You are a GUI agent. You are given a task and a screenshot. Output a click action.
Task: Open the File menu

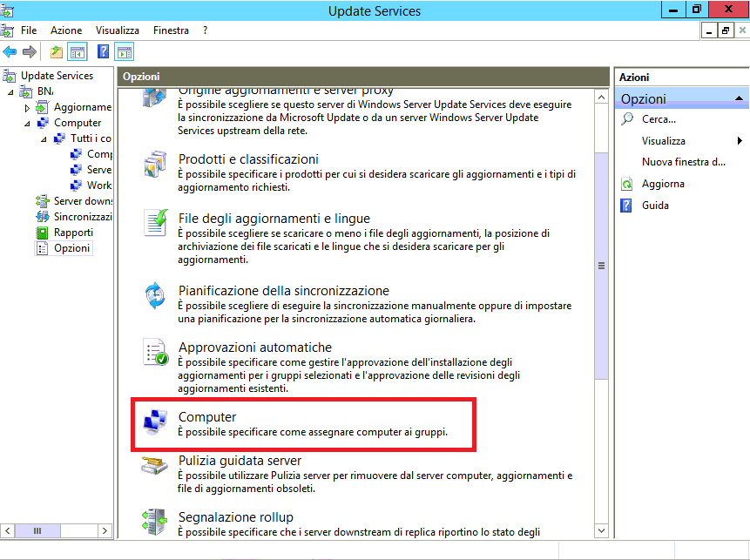[29, 30]
